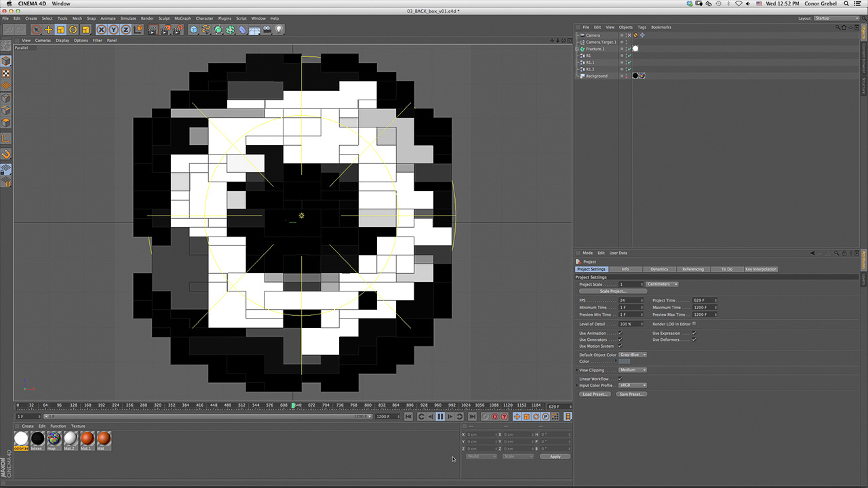Toggle the X-axis lock icon
Viewport: 868px width, 488px height.
[101, 30]
